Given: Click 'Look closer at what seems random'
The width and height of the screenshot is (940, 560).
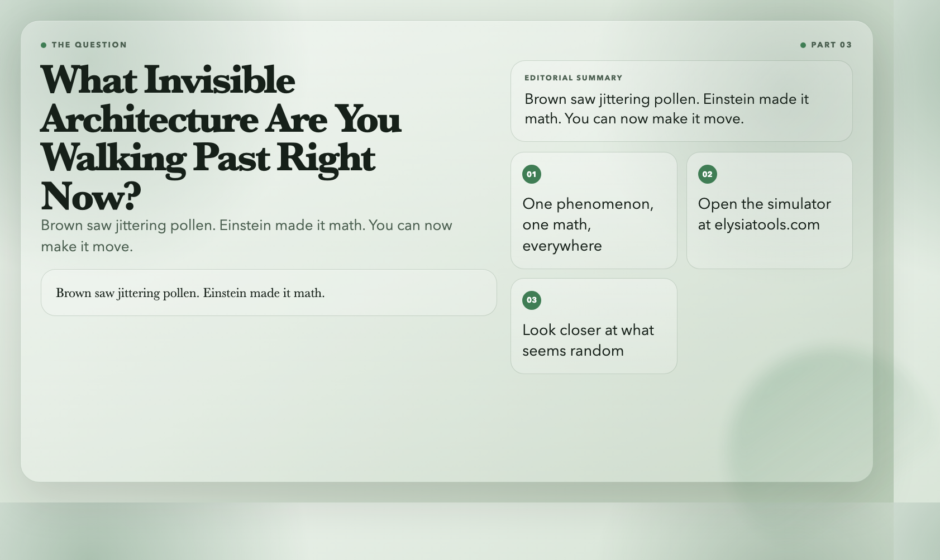Looking at the screenshot, I should click(x=588, y=340).
